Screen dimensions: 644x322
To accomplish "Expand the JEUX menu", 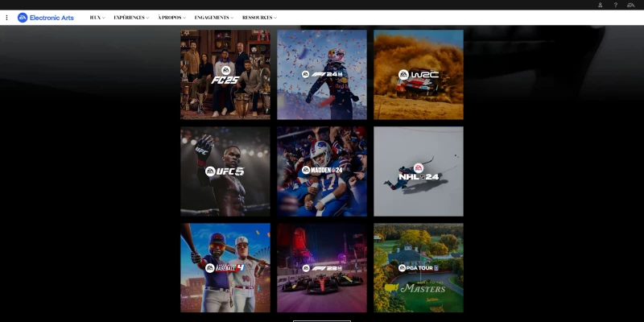I will pyautogui.click(x=97, y=18).
